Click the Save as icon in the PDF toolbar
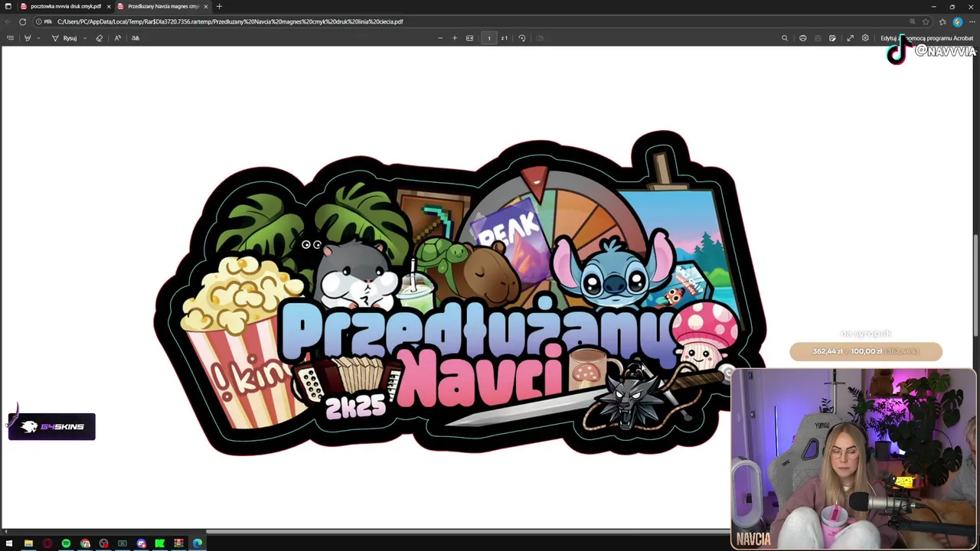The width and height of the screenshot is (980, 551). [x=832, y=37]
